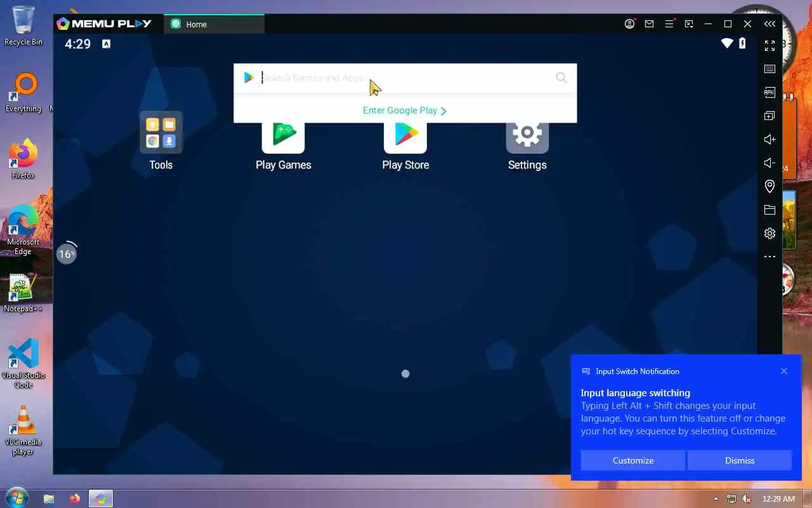
Task: Click the Firefox taskbar icon
Action: (x=75, y=498)
